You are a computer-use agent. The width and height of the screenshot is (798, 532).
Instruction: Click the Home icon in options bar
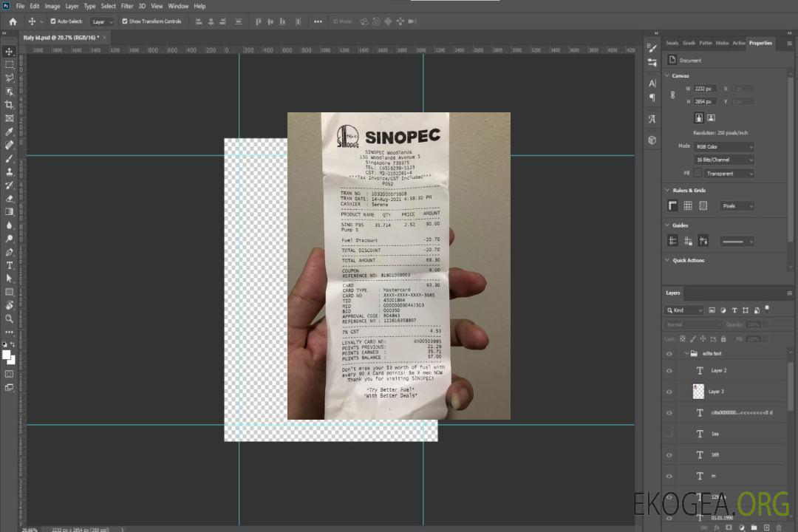(13, 21)
